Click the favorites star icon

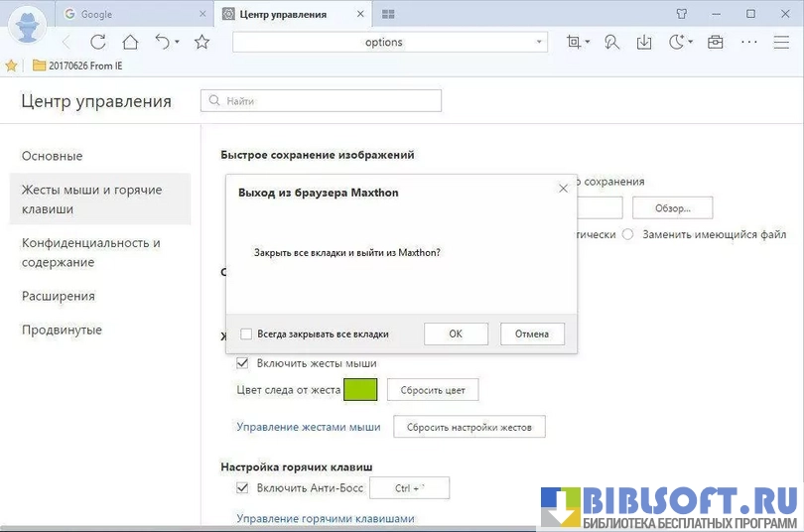pyautogui.click(x=202, y=42)
